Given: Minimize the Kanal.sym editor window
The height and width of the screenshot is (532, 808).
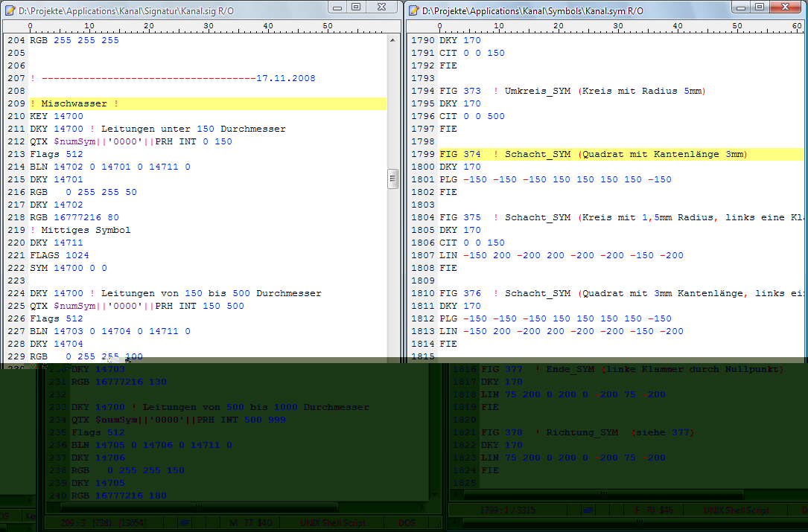Looking at the screenshot, I should pyautogui.click(x=742, y=7).
